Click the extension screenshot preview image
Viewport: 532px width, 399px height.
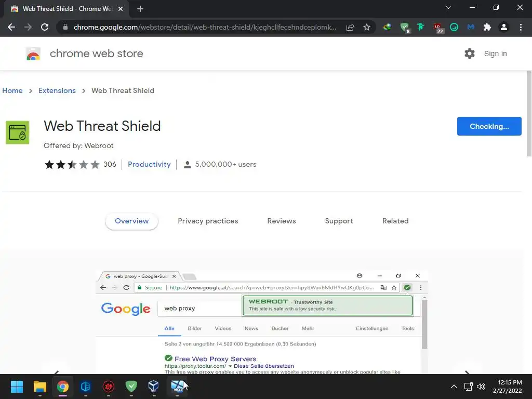[262, 322]
